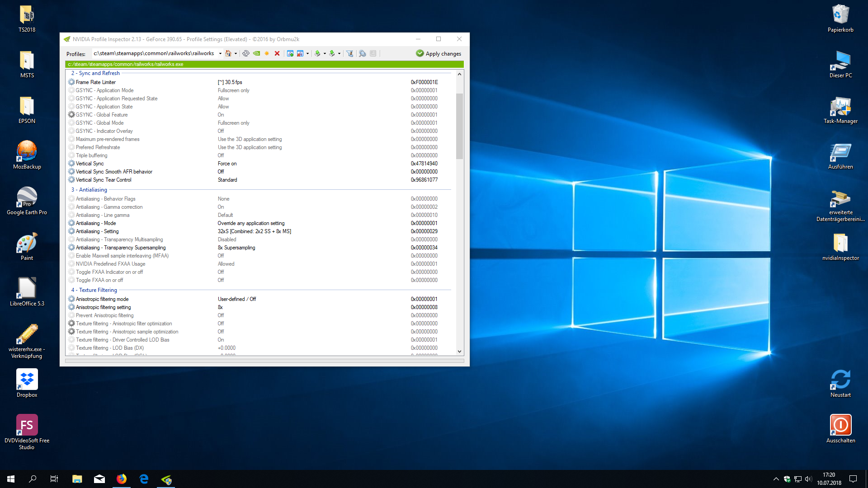The height and width of the screenshot is (488, 868).
Task: Click the refresh profile icon
Action: (245, 53)
